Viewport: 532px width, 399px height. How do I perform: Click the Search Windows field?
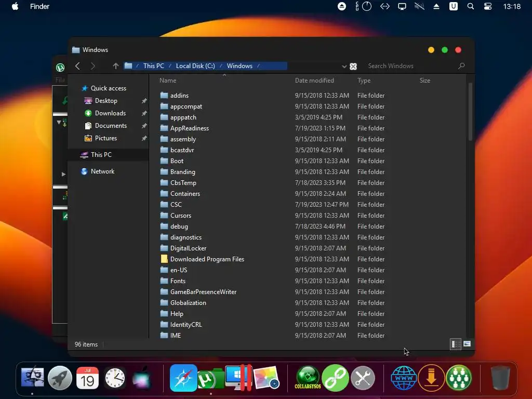(410, 66)
